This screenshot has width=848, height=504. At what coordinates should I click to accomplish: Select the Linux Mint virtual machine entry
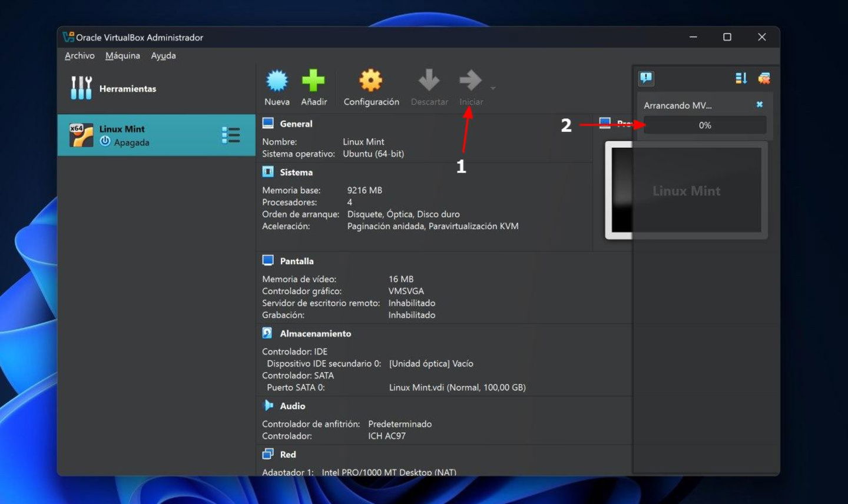(156, 135)
